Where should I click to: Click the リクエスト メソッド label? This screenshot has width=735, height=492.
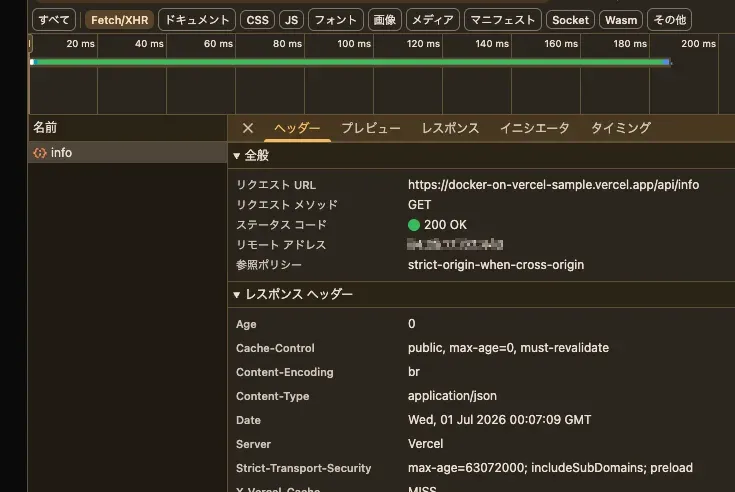click(x=287, y=205)
